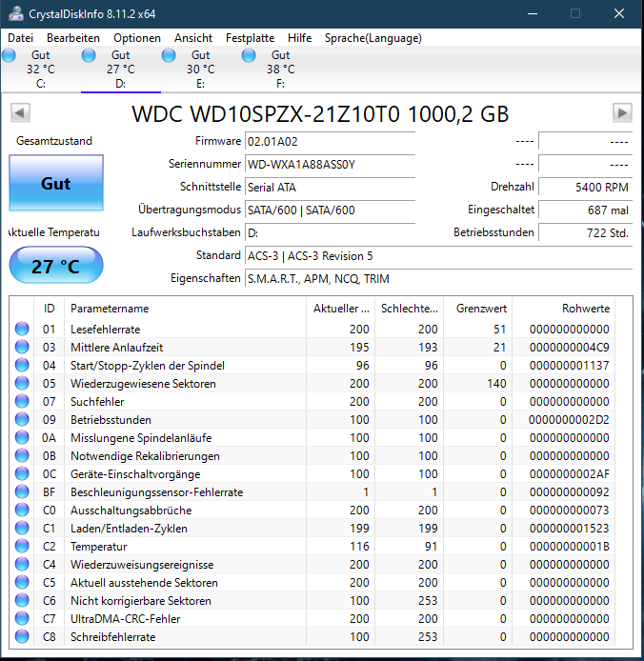Screen dimensions: 644x661
Task: Click the Schlechte... column header
Action: tap(409, 309)
